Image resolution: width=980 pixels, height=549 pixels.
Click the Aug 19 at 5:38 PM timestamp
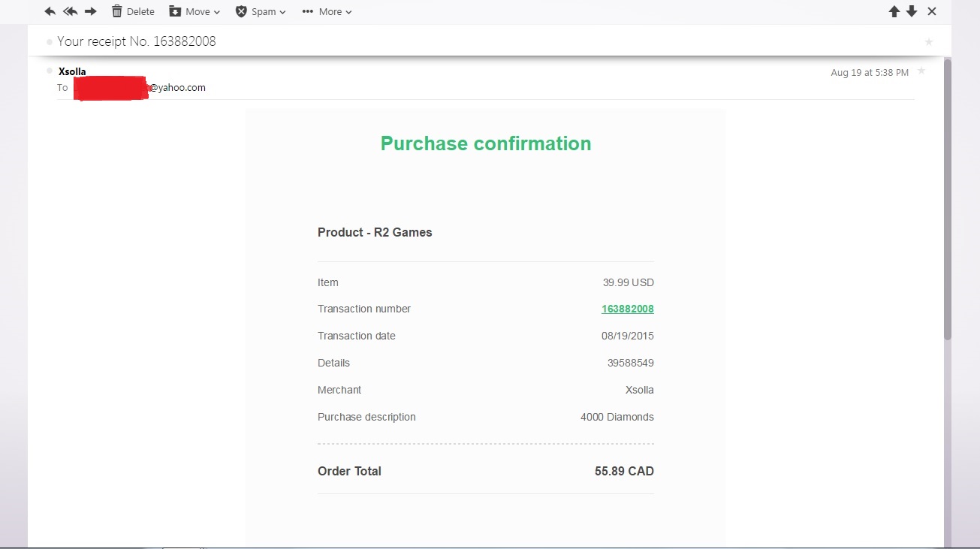pyautogui.click(x=869, y=73)
